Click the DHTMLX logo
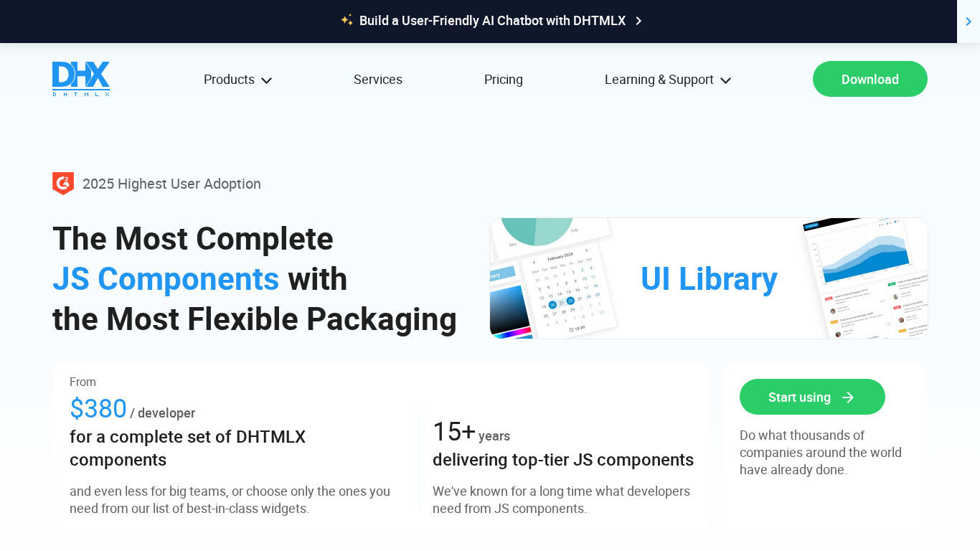This screenshot has width=980, height=551. [81, 79]
